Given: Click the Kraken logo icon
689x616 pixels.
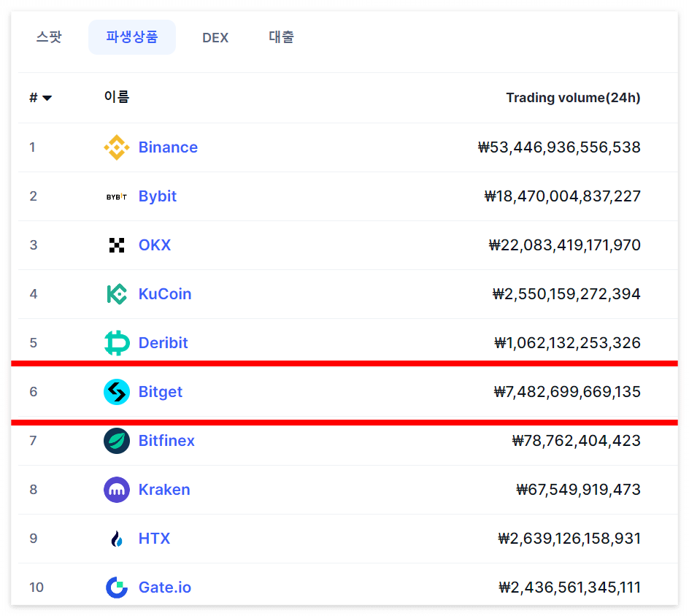Looking at the screenshot, I should point(117,490).
